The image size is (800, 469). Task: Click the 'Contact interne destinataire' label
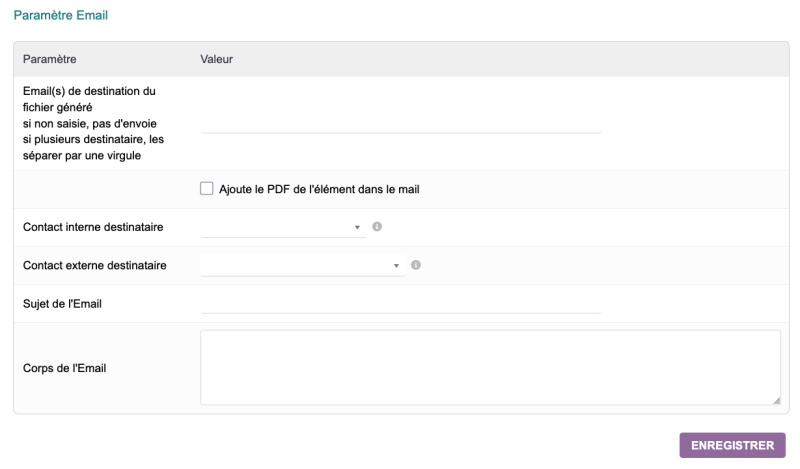[x=93, y=227]
